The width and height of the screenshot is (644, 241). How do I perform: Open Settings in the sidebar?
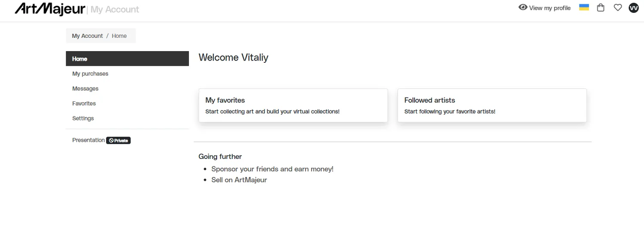click(83, 118)
